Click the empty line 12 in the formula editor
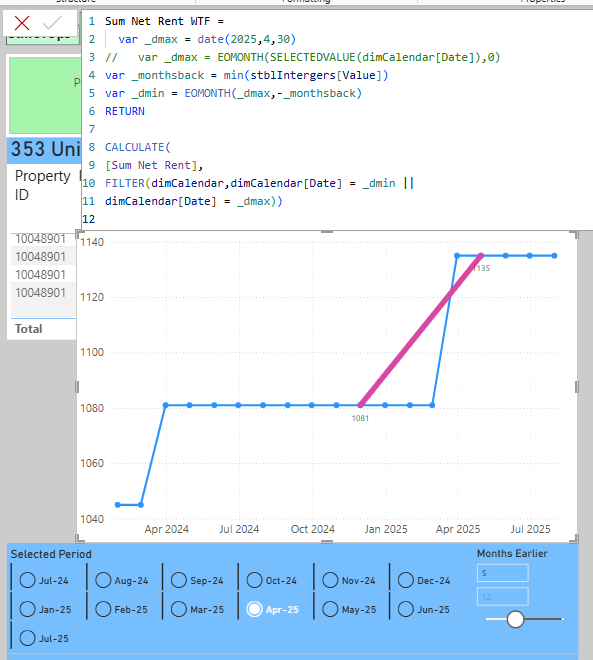Screen dimensions: 593x660 click(x=337, y=219)
